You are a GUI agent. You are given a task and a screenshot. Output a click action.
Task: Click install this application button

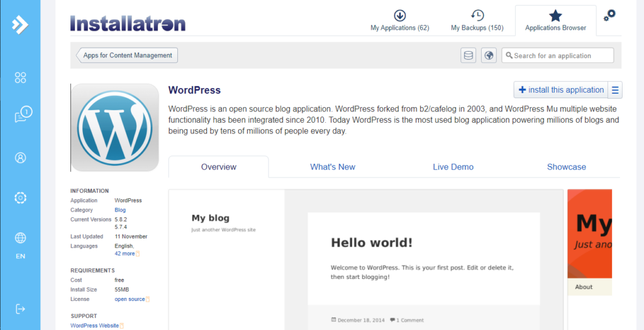[x=560, y=89]
